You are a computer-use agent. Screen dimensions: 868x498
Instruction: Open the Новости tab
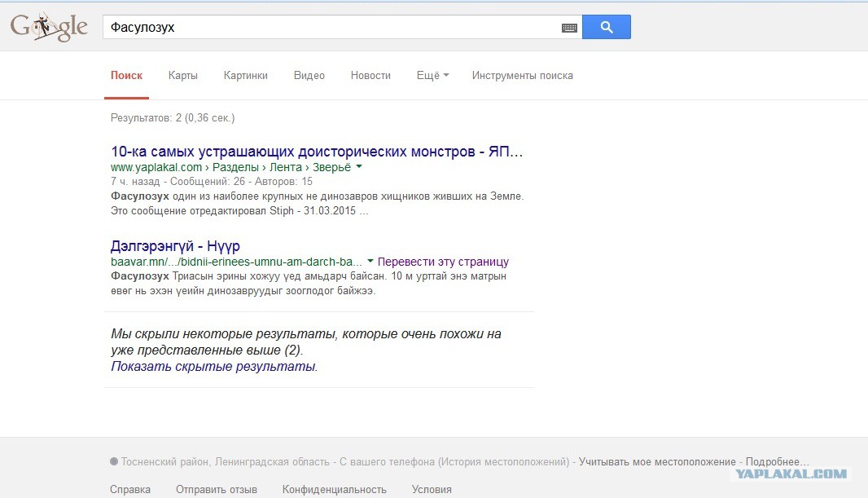(370, 75)
